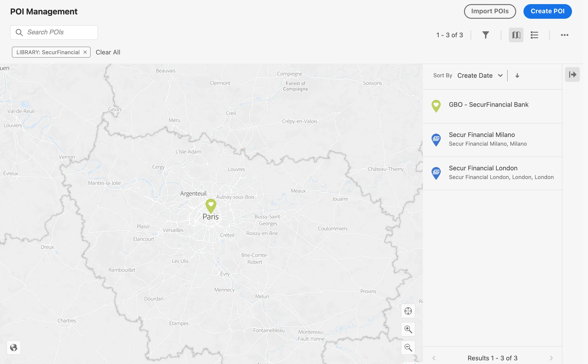This screenshot has height=364, width=588.
Task: Click the Secur Financial Milano, Milano subtitle
Action: click(488, 144)
